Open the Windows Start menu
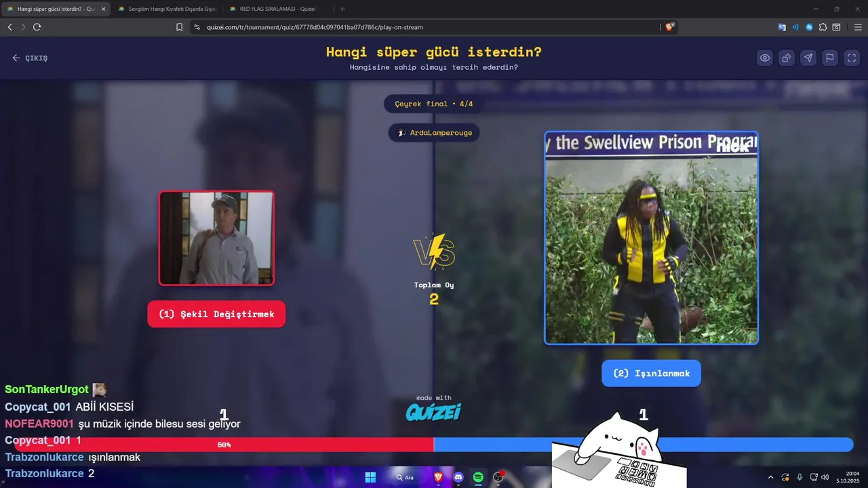This screenshot has height=488, width=868. pos(370,477)
